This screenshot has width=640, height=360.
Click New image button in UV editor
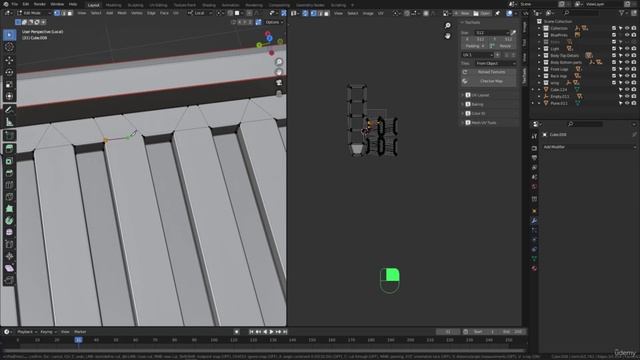pos(462,13)
